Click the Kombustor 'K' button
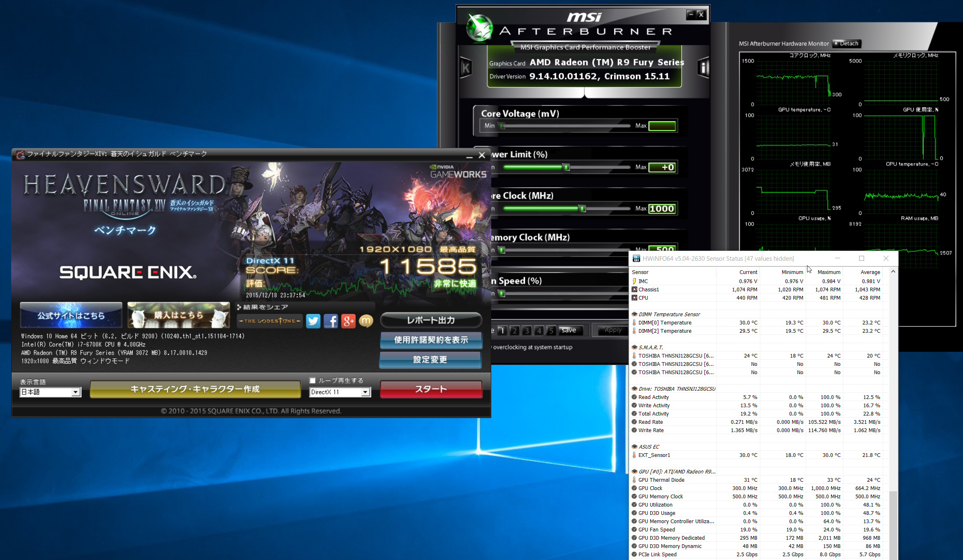 466,68
